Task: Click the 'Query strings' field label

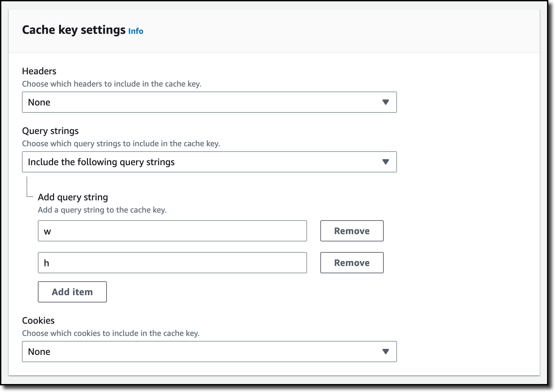Action: [50, 131]
